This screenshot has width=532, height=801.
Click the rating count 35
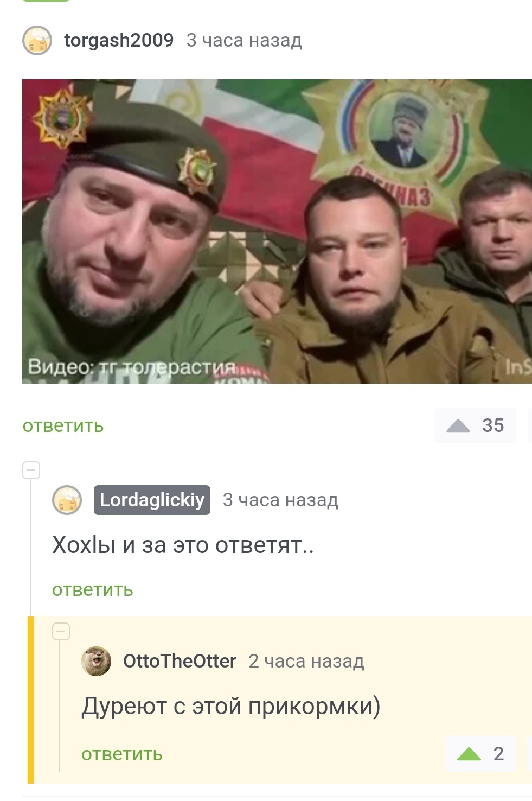point(493,425)
